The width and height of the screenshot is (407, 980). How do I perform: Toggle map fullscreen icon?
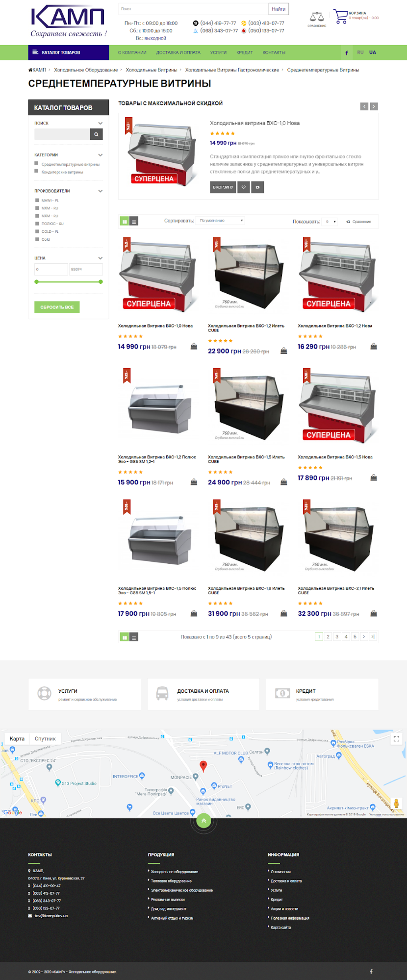(397, 738)
